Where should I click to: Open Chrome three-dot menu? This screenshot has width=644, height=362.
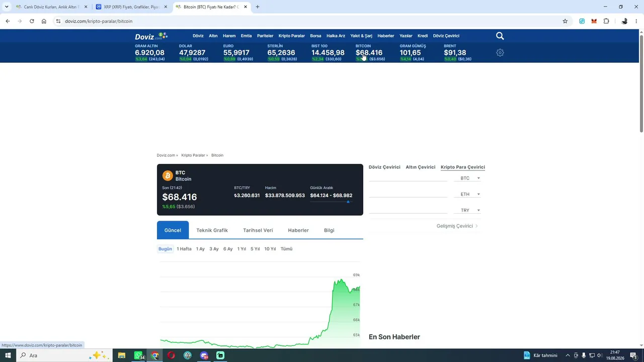pyautogui.click(x=636, y=21)
